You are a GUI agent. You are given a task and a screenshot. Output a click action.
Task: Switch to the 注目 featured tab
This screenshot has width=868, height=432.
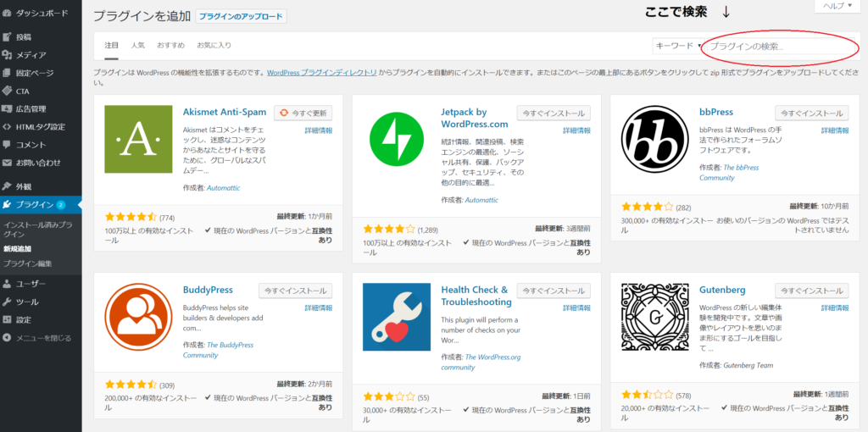[112, 46]
